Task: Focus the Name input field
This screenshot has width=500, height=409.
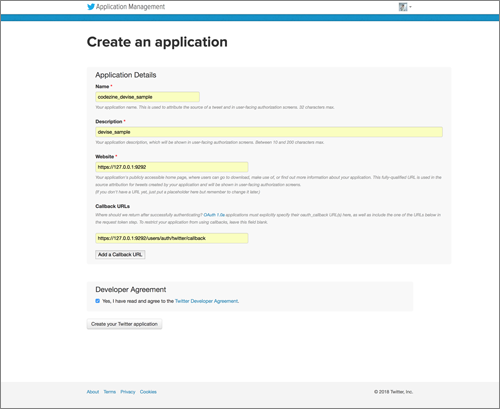Action: pos(147,97)
